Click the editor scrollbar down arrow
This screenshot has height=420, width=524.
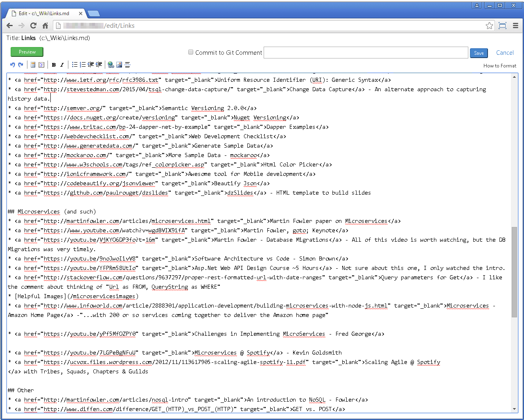click(x=515, y=409)
